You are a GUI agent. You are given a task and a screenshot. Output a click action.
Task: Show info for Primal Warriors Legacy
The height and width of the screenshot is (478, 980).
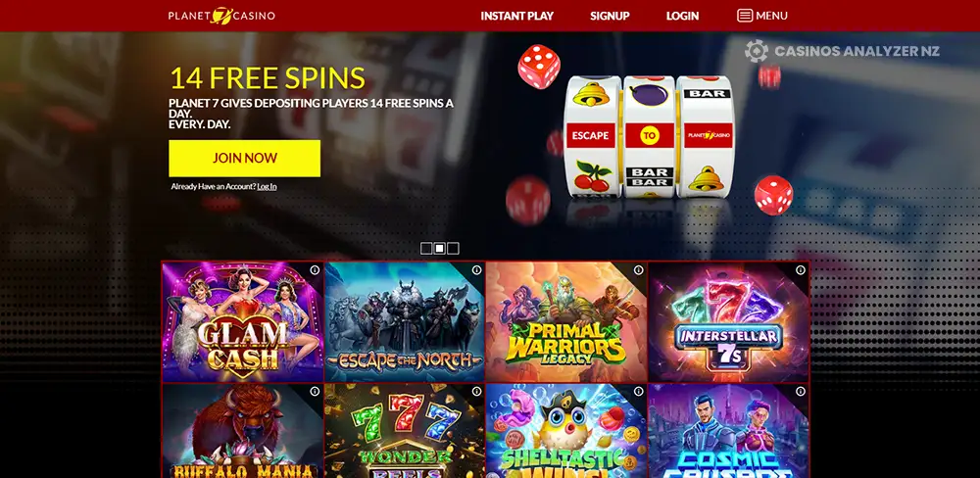[638, 270]
